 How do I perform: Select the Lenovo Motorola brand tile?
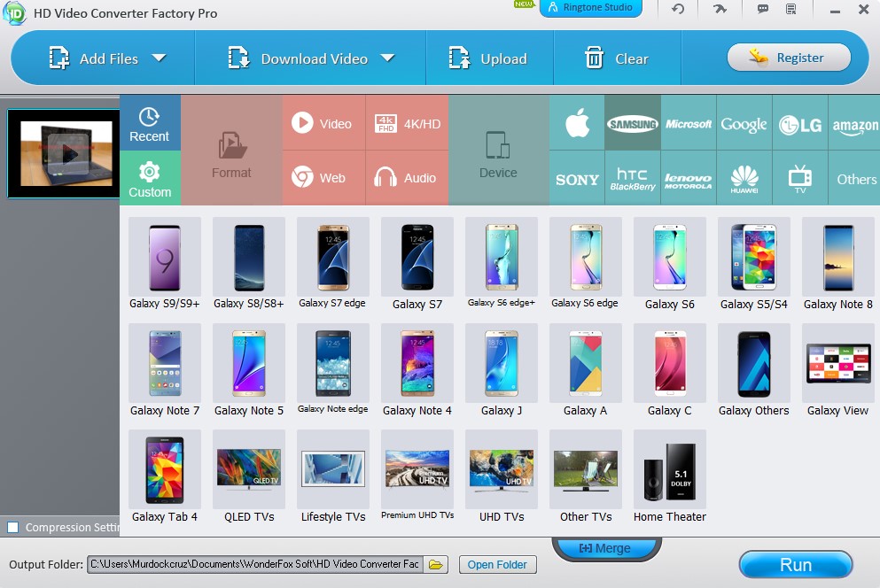point(688,178)
